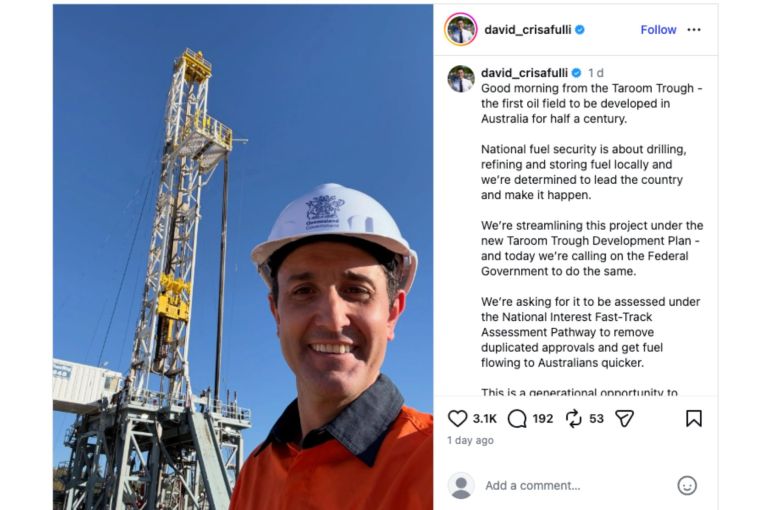Open david_crisafulli profile from header username
Viewport: 765px width, 510px height.
pyautogui.click(x=527, y=30)
